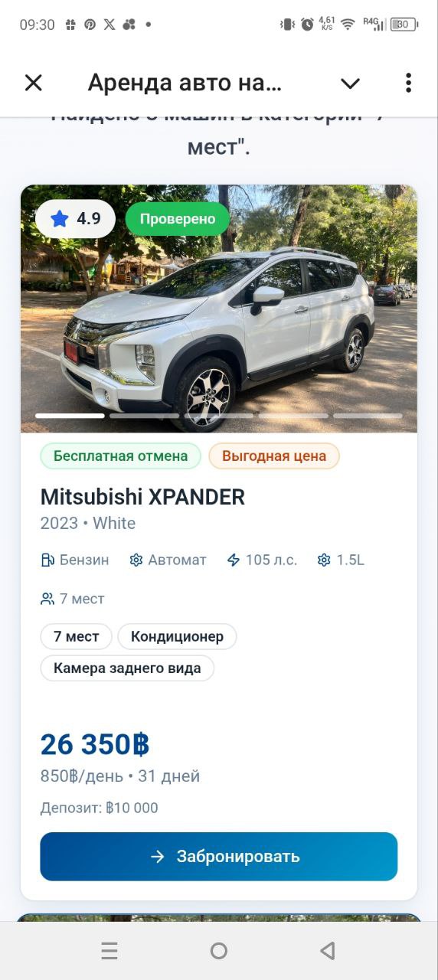This screenshot has height=980, width=438.
Task: Select the Камера заднего вида chip
Action: [x=127, y=668]
